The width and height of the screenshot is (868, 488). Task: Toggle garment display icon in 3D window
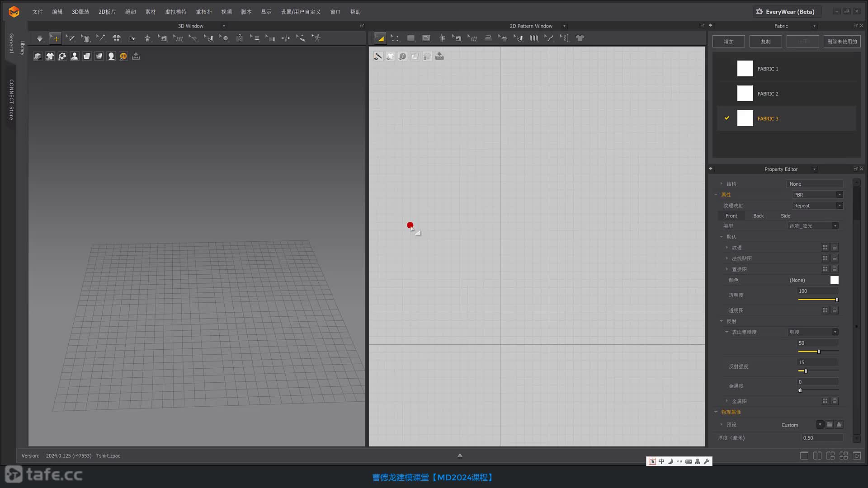click(50, 56)
